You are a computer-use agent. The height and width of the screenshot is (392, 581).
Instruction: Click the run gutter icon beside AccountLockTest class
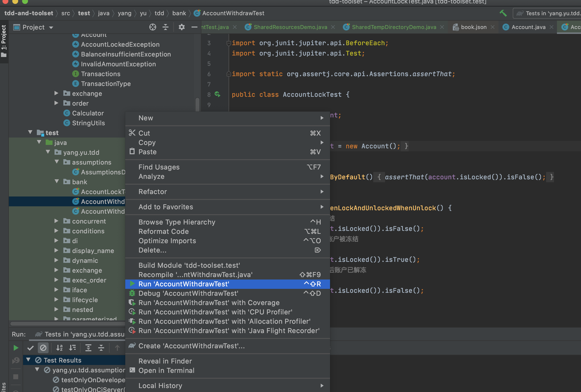(217, 95)
